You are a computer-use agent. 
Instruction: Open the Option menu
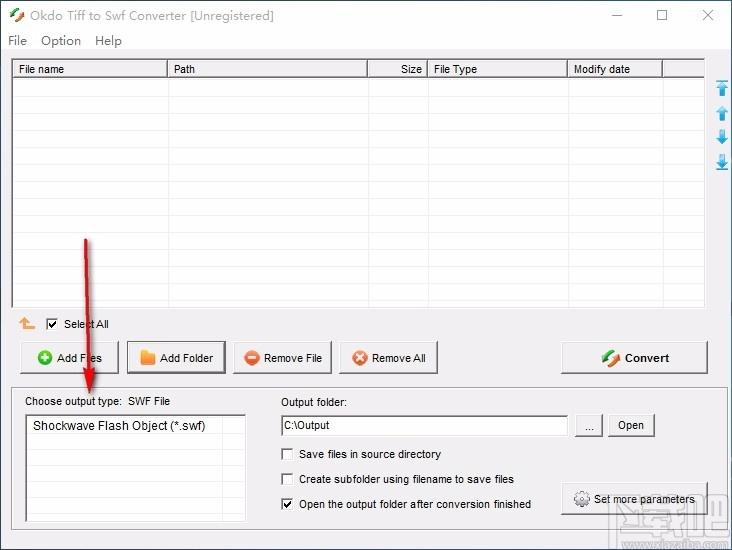61,41
